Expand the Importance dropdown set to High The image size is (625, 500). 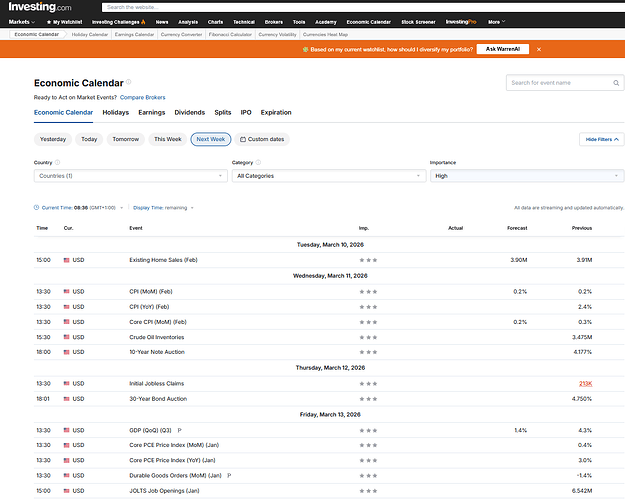coord(526,176)
